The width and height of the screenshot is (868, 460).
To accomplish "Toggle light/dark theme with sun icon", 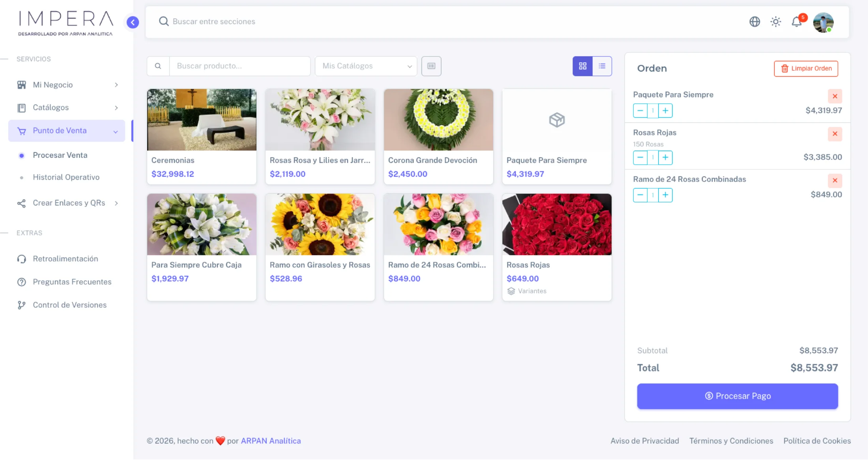I will [x=776, y=22].
